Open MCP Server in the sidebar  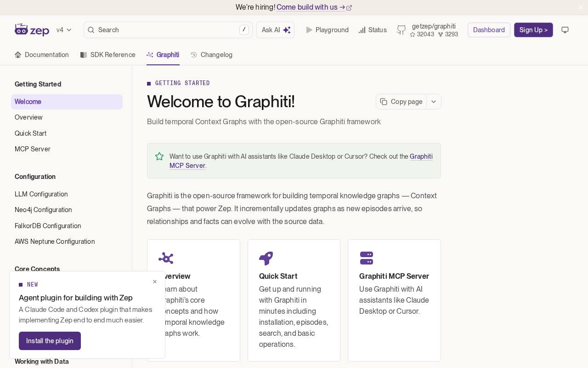67,149
